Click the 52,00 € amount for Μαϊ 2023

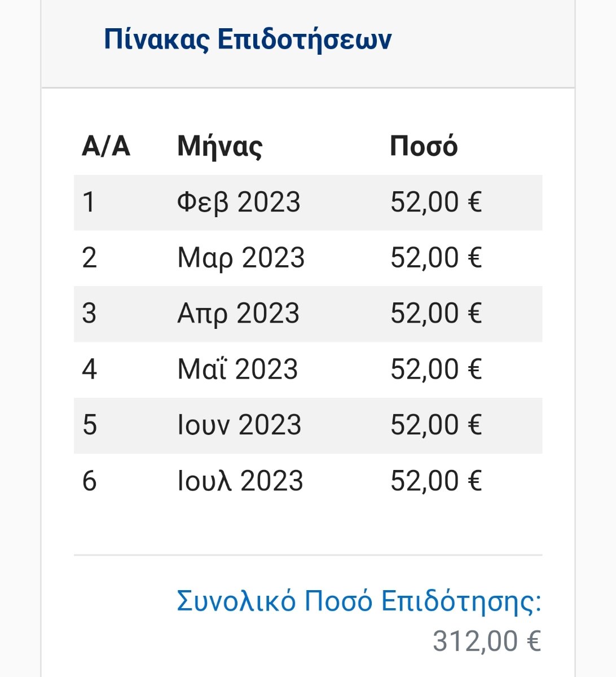tap(436, 370)
